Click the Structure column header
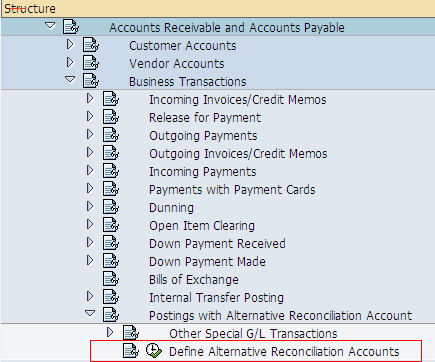Image resolution: width=435 pixels, height=362 pixels. click(x=217, y=8)
